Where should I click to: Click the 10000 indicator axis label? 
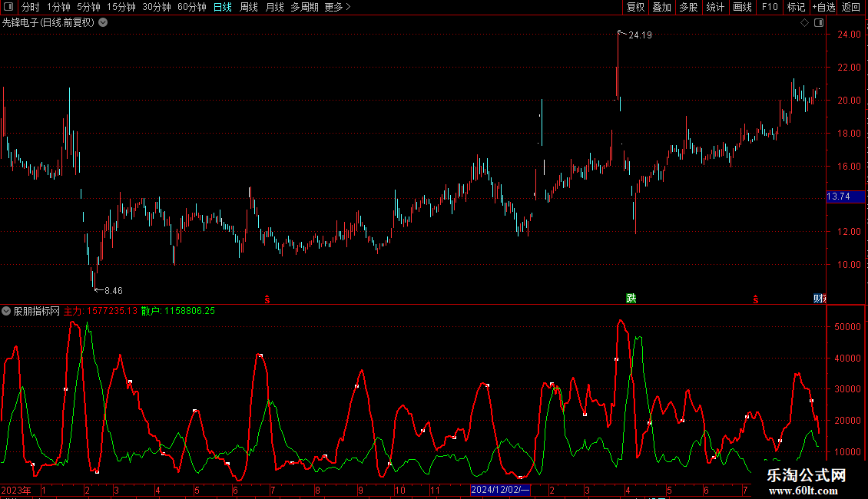coord(847,452)
